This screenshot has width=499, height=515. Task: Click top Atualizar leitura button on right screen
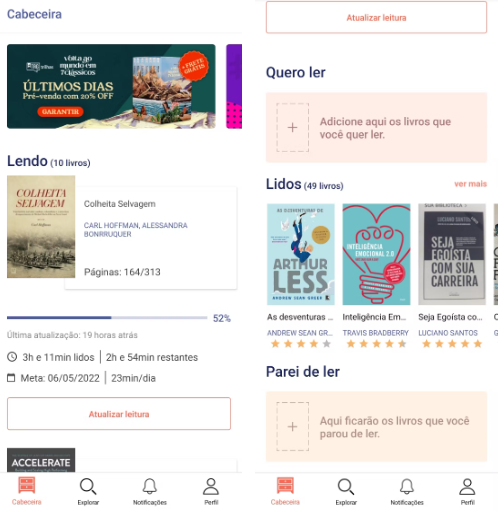coord(376,17)
